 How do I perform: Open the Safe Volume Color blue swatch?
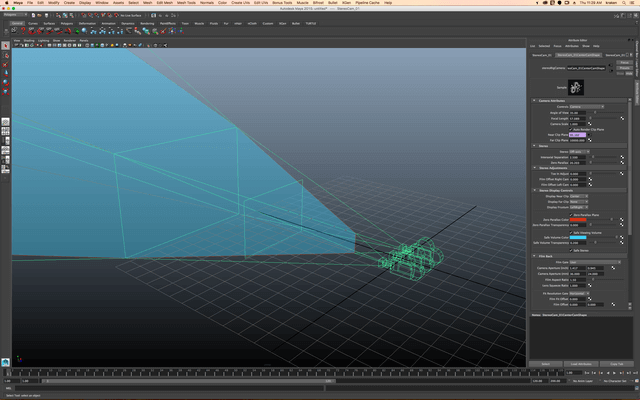[578, 237]
